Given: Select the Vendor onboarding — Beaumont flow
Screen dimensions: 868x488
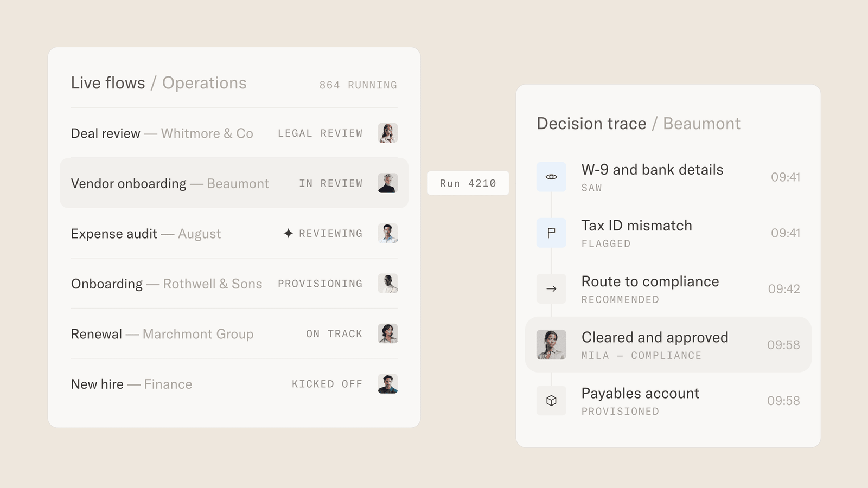Looking at the screenshot, I should [x=234, y=183].
